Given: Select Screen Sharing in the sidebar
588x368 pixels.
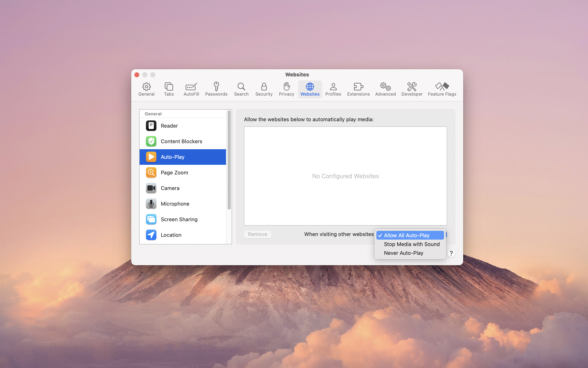Looking at the screenshot, I should click(x=179, y=219).
